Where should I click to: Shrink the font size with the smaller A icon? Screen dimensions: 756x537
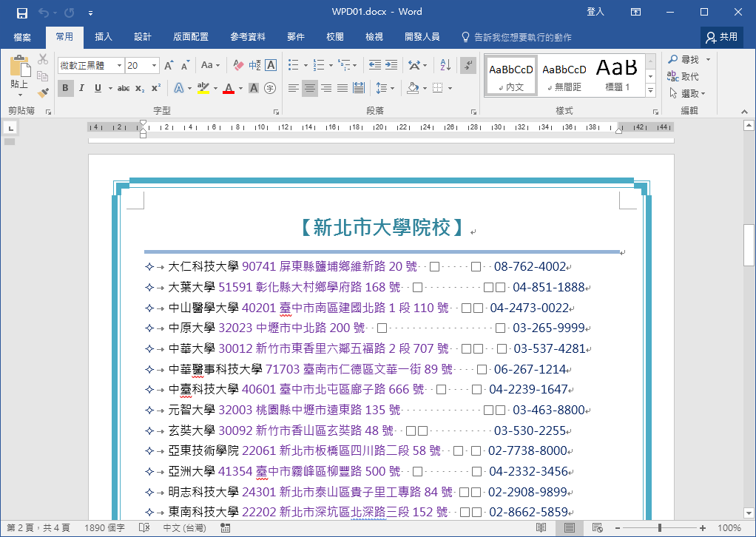pos(186,65)
